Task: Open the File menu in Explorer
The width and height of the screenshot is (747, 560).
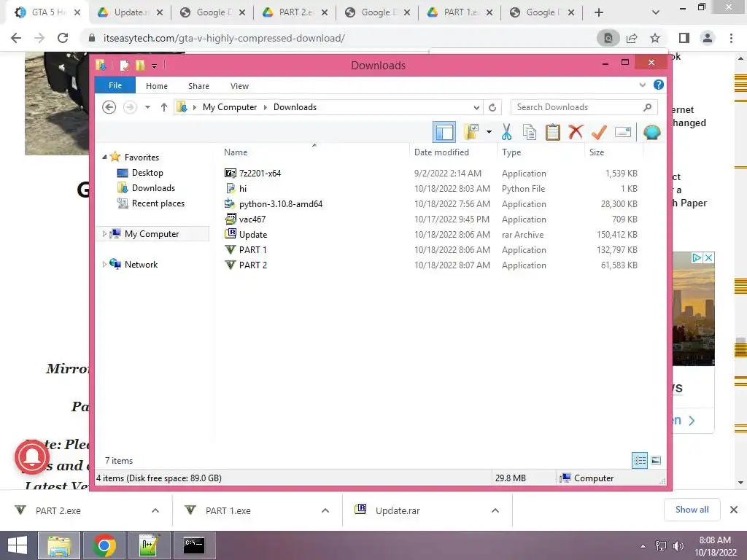Action: coord(115,85)
